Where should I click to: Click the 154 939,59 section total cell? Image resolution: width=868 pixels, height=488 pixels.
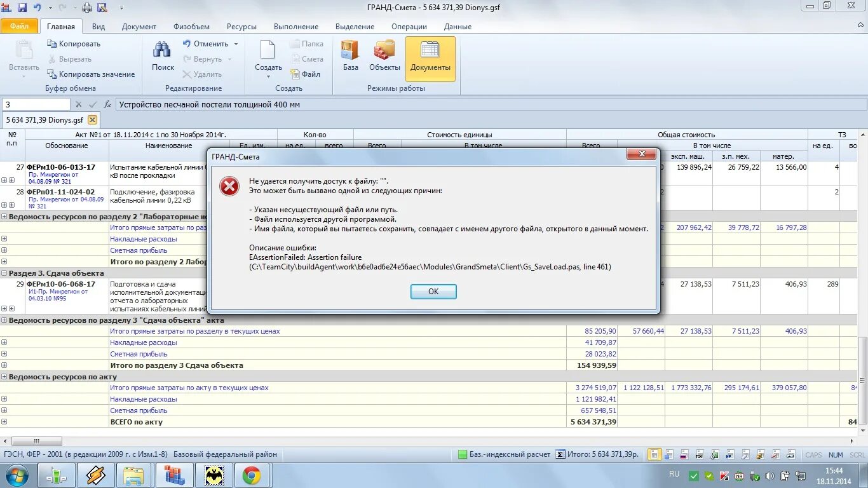(x=592, y=365)
